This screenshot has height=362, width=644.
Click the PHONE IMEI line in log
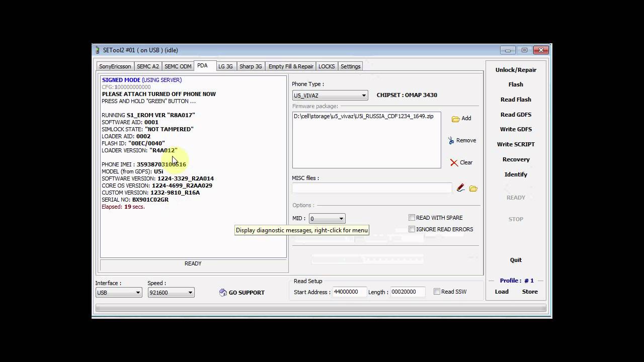coord(144,164)
